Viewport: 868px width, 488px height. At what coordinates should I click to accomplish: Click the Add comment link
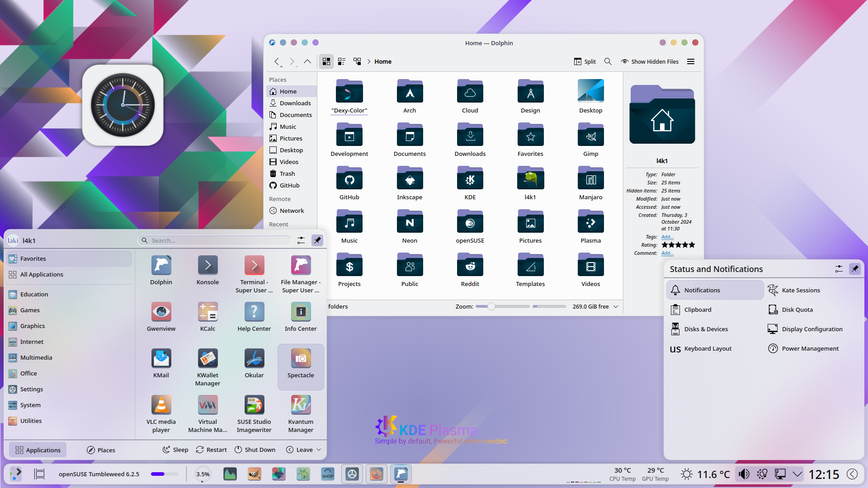pyautogui.click(x=667, y=253)
